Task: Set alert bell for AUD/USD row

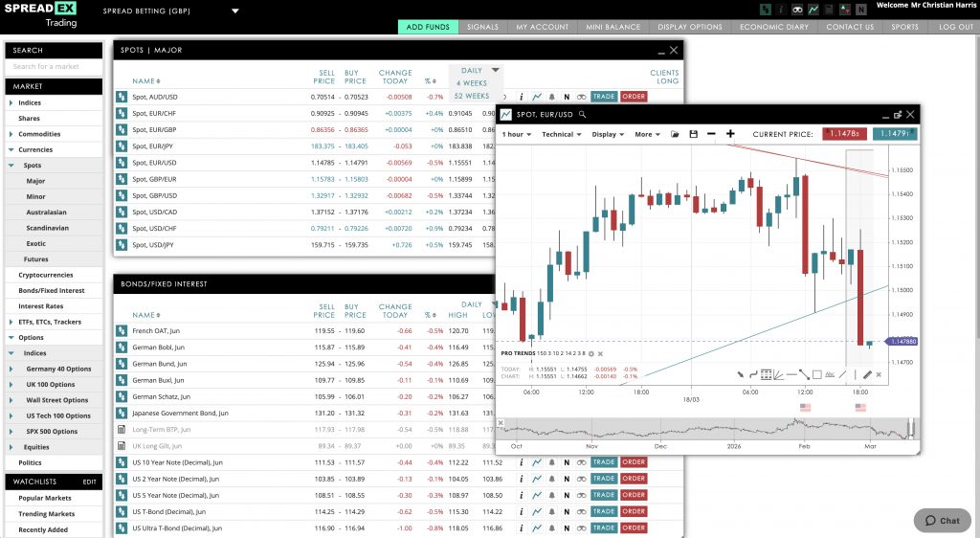Action: tap(552, 97)
